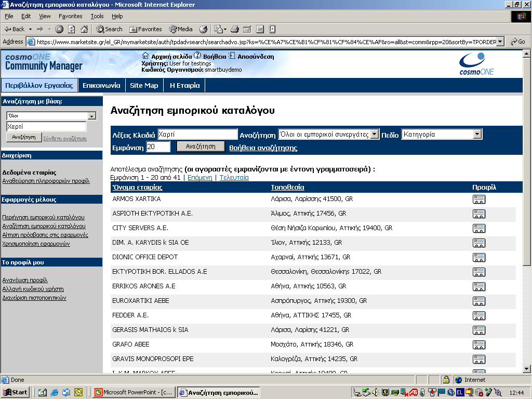Click the main Αναζήτηση search button
Screen dimensions: 532x399
(201, 147)
